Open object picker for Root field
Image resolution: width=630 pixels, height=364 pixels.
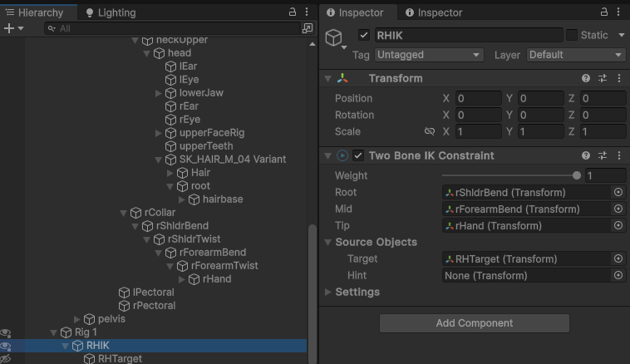tap(618, 192)
